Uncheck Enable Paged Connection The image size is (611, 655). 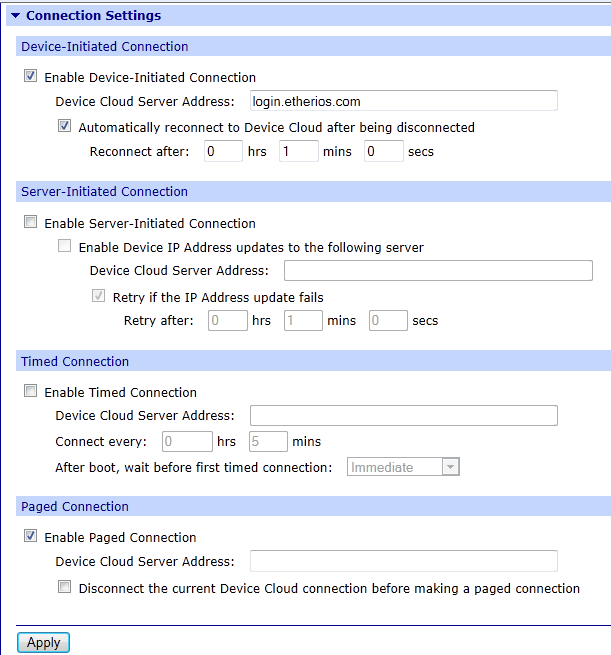point(31,537)
